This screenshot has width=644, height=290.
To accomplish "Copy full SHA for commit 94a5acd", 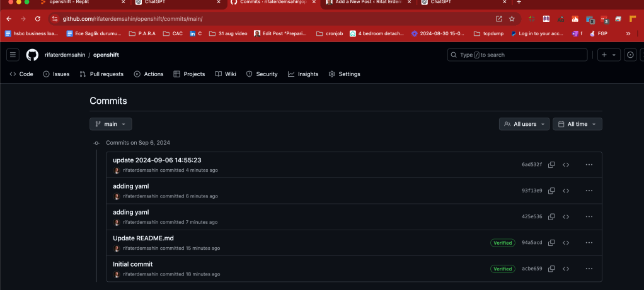I will (x=551, y=243).
